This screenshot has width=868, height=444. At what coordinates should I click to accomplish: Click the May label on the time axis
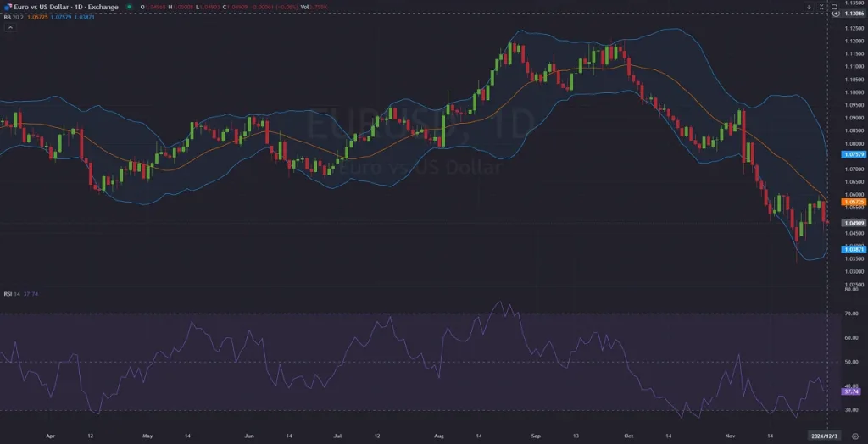(147, 436)
